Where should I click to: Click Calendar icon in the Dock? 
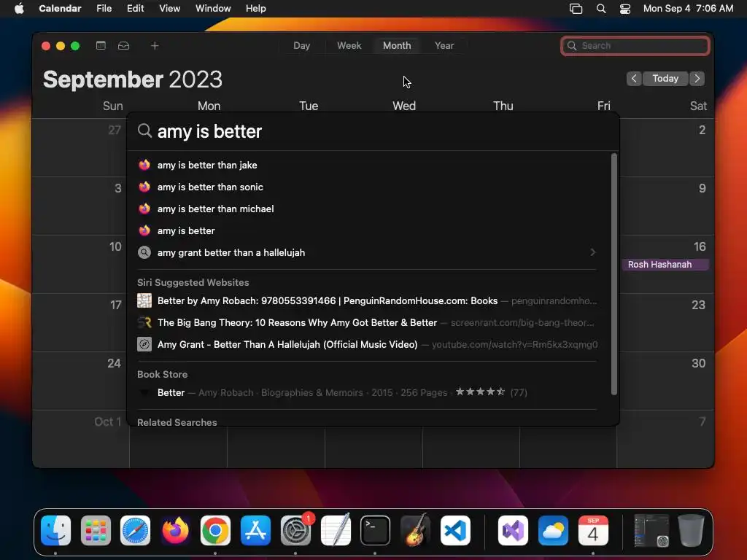point(593,531)
